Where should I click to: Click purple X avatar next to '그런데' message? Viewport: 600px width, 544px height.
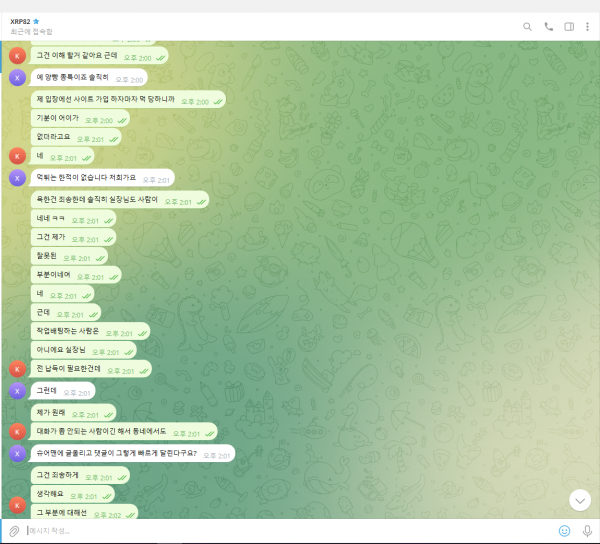[x=17, y=392]
